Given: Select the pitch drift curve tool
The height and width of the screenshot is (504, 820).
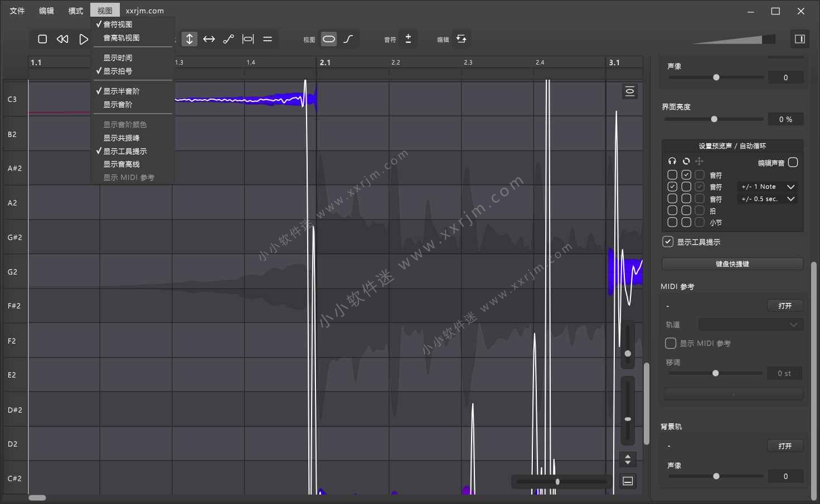Looking at the screenshot, I should point(229,39).
